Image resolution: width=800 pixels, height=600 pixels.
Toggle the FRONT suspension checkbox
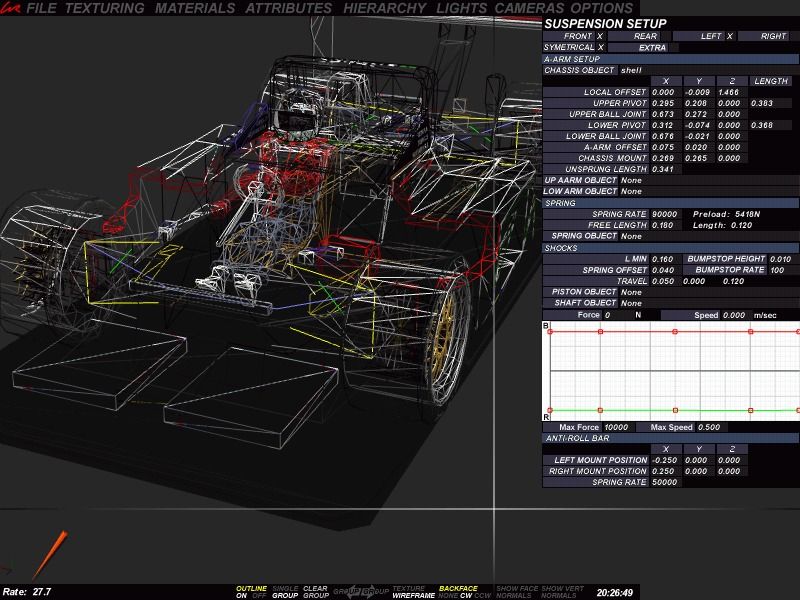click(600, 35)
